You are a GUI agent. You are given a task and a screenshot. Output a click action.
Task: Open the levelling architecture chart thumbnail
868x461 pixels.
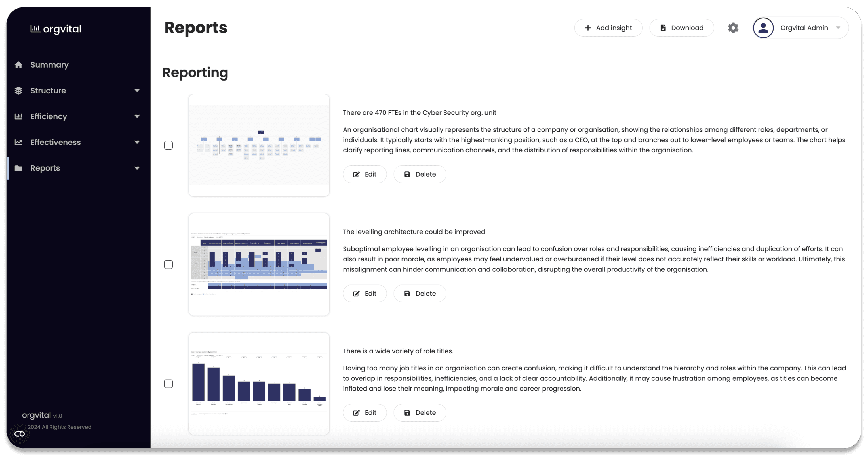point(259,265)
